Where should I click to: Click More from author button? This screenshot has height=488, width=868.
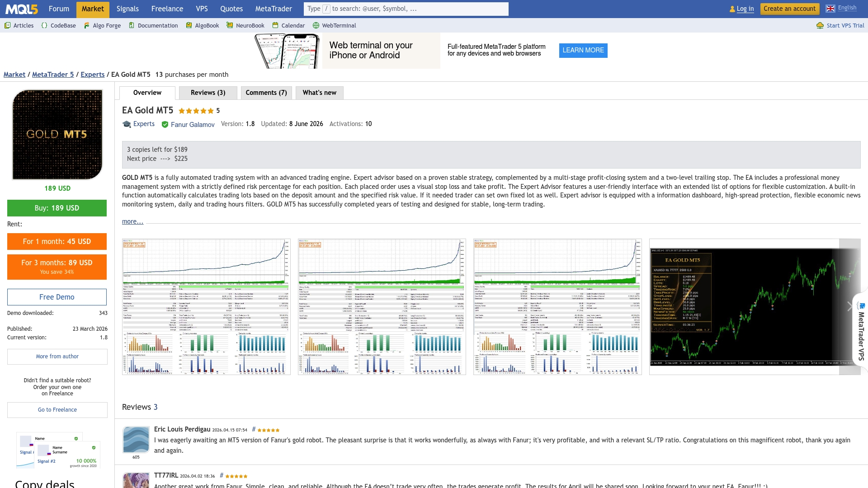click(57, 357)
